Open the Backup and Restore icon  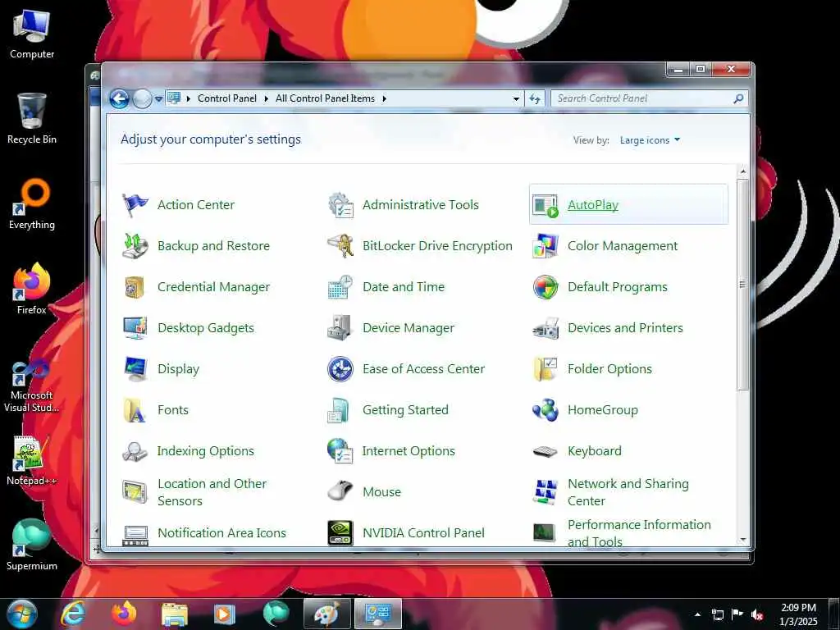(135, 246)
